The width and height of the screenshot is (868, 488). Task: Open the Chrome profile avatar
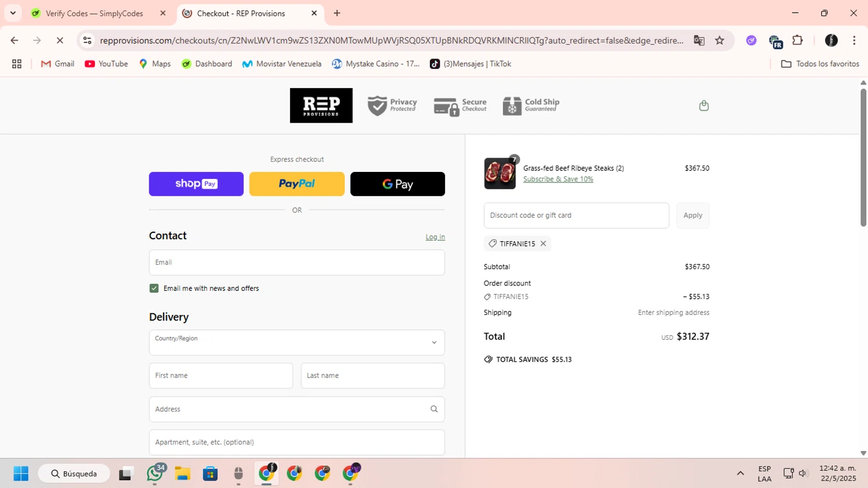tap(831, 41)
